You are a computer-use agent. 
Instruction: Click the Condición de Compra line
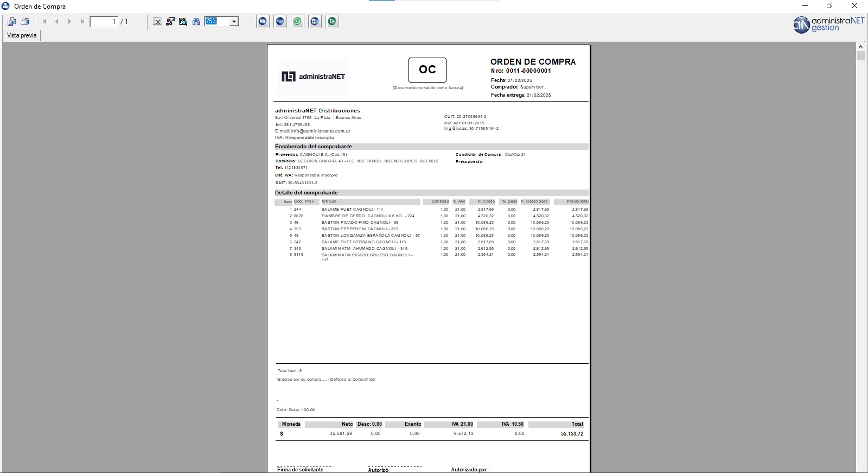[x=490, y=155]
